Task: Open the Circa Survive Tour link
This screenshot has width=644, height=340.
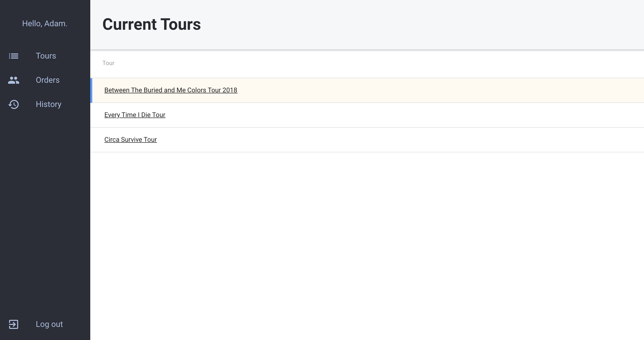Action: click(x=131, y=139)
